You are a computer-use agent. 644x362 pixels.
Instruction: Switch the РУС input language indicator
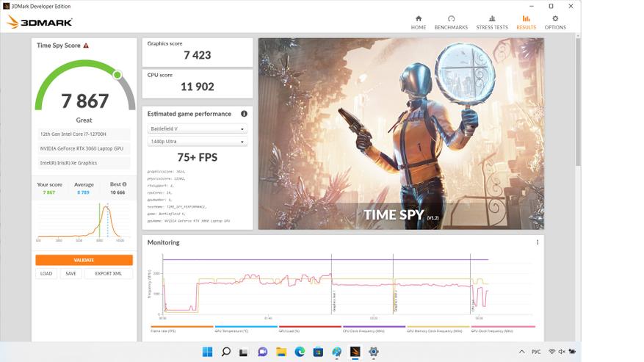coord(536,352)
